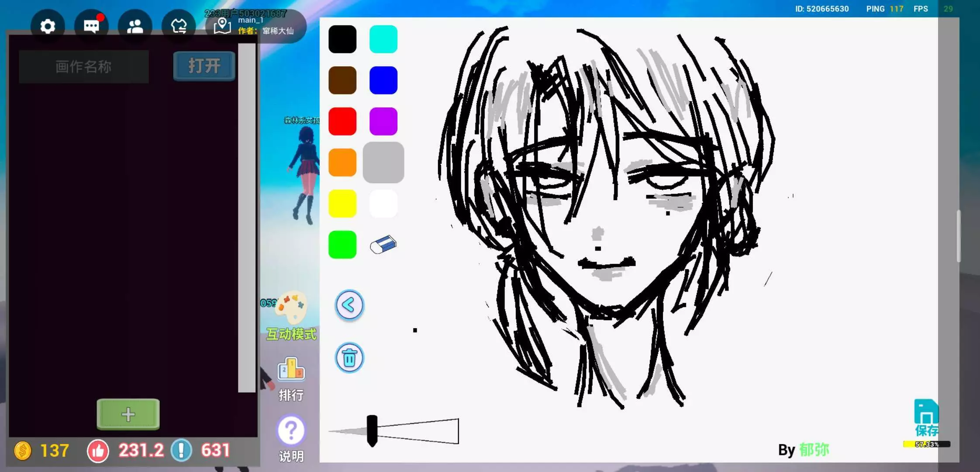Select the red color swatch
Screen dimensions: 980x472
(x=342, y=121)
